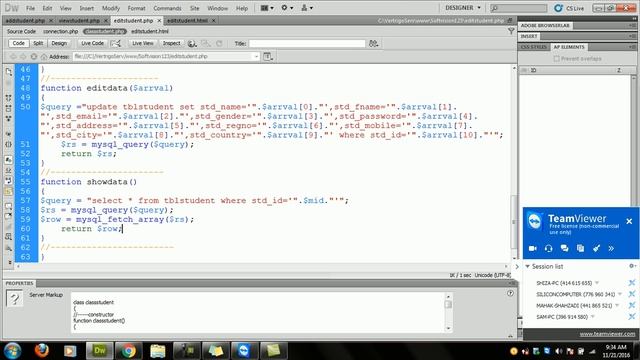Click the Live View options icon

tap(268, 57)
